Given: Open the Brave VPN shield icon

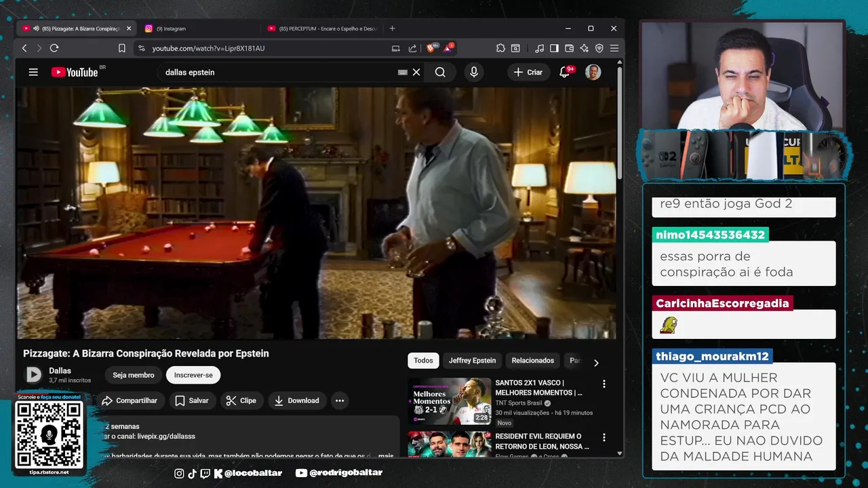Looking at the screenshot, I should pos(599,48).
